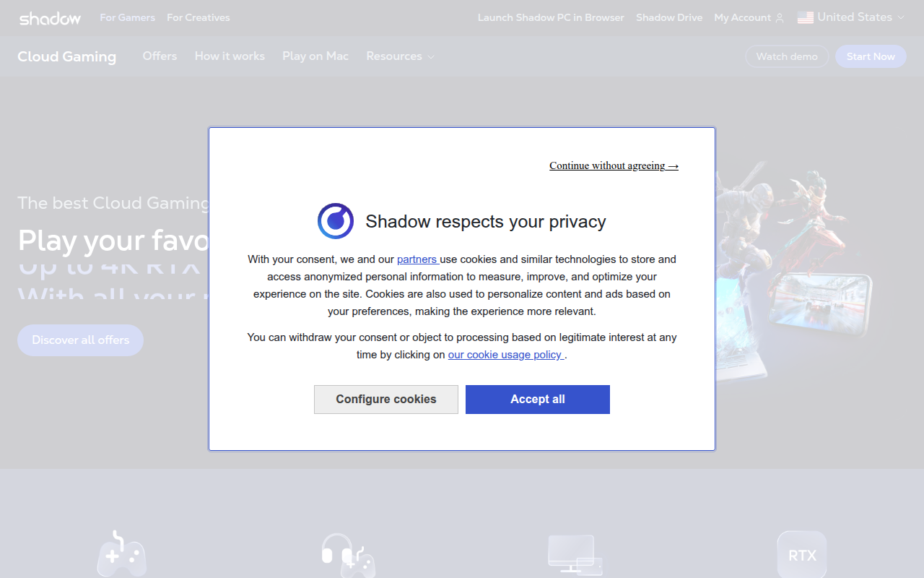The height and width of the screenshot is (578, 924).
Task: Click the "Shadow respects your privacy" heading
Action: pos(486,221)
